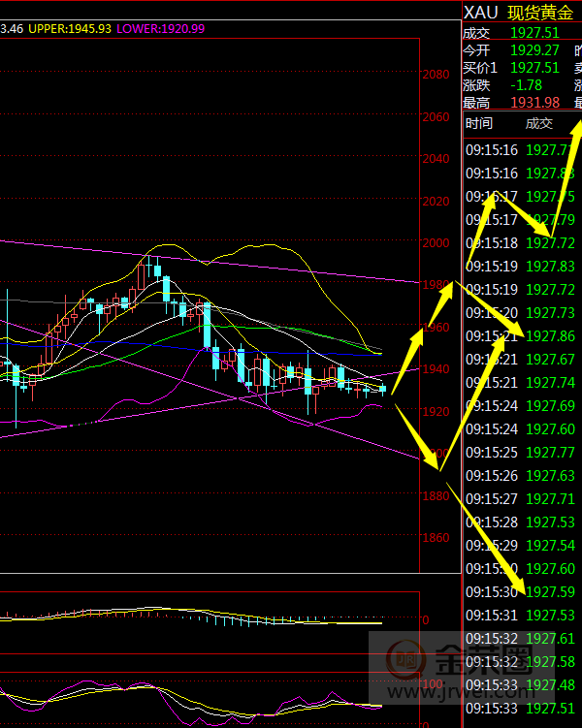The height and width of the screenshot is (728, 582).
Task: Click the latest candlestick on the chart
Action: click(383, 389)
